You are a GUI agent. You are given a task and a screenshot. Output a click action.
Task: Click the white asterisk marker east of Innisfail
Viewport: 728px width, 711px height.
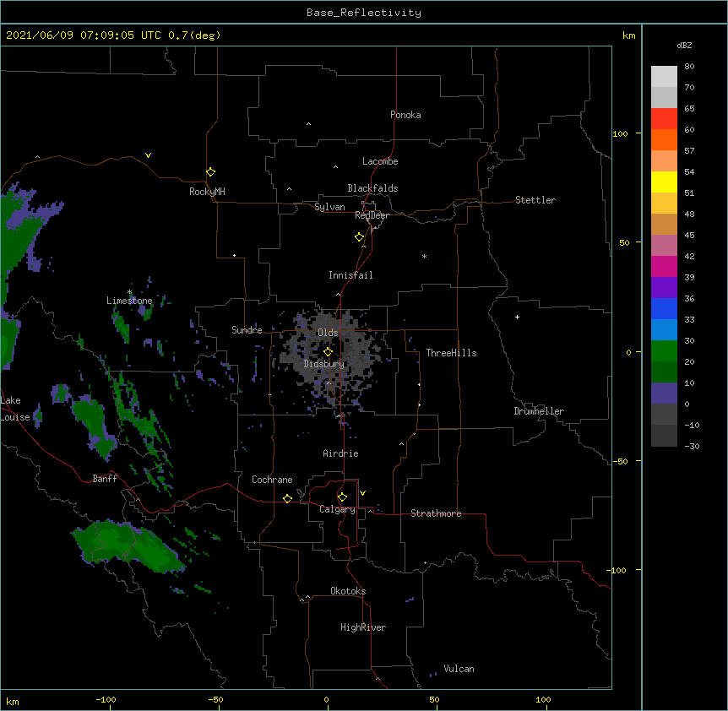click(x=424, y=256)
